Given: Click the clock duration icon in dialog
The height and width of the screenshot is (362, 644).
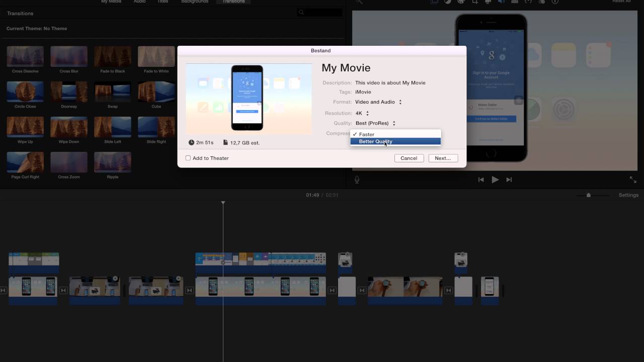Looking at the screenshot, I should pyautogui.click(x=192, y=143).
